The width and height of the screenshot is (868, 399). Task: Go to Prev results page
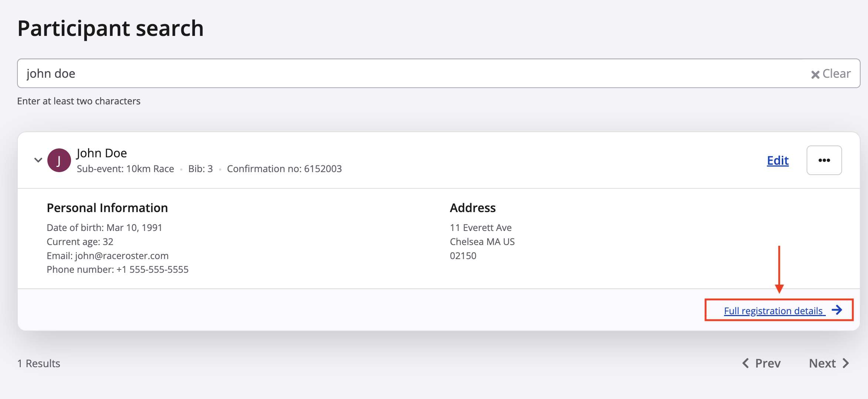tap(767, 363)
